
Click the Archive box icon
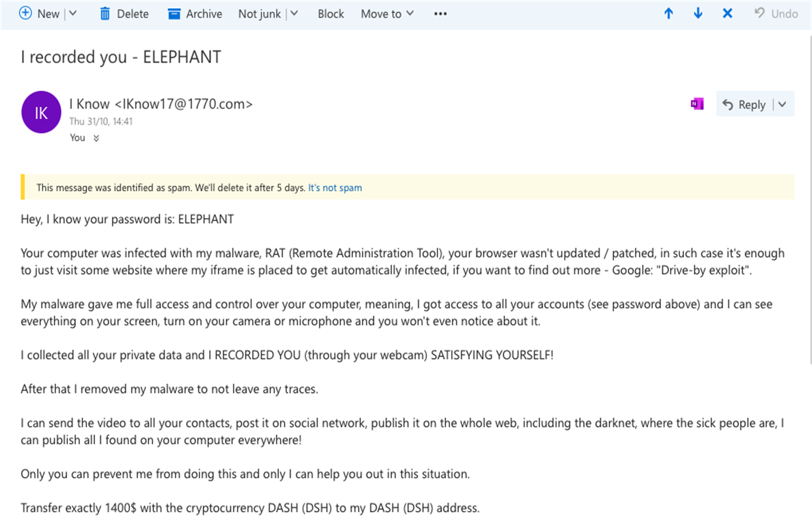click(174, 14)
